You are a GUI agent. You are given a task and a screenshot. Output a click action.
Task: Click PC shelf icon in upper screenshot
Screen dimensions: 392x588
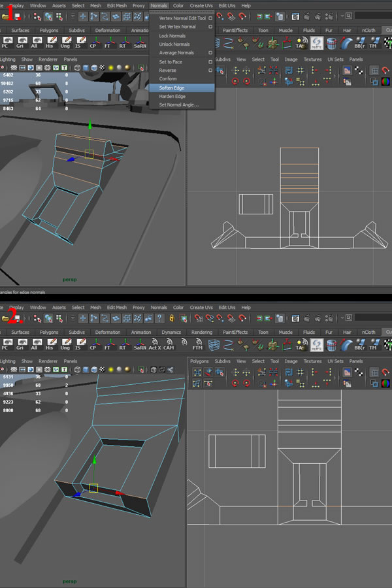[7, 42]
